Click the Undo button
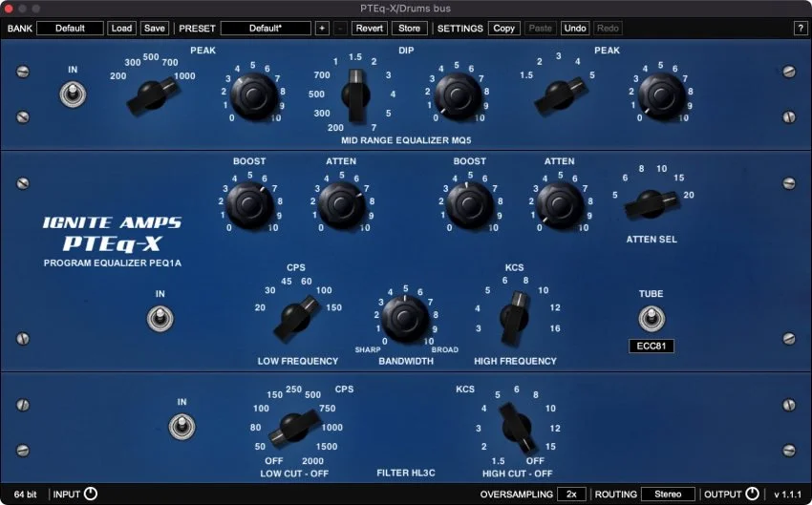812x505 pixels. pyautogui.click(x=575, y=28)
